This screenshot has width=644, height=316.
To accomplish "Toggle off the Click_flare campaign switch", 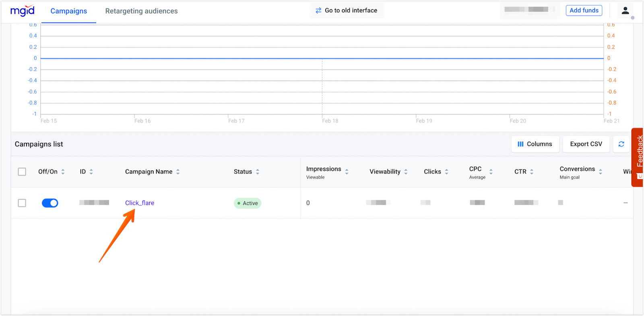I will click(x=50, y=203).
